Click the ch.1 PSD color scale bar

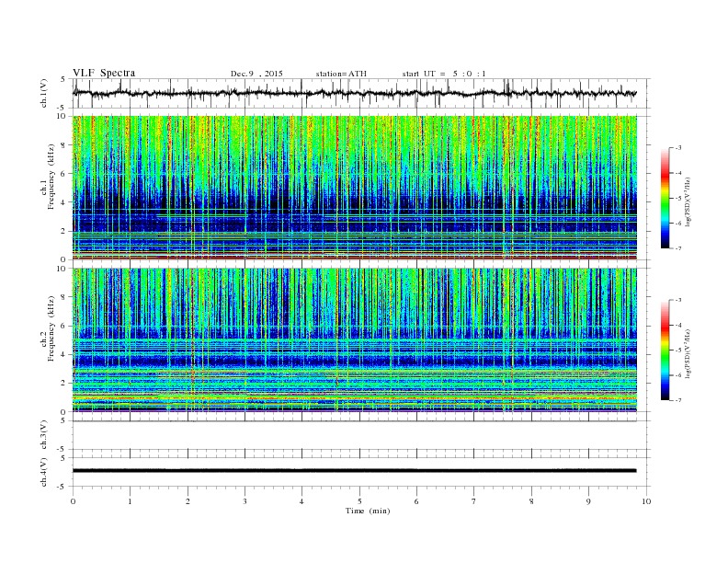click(665, 198)
